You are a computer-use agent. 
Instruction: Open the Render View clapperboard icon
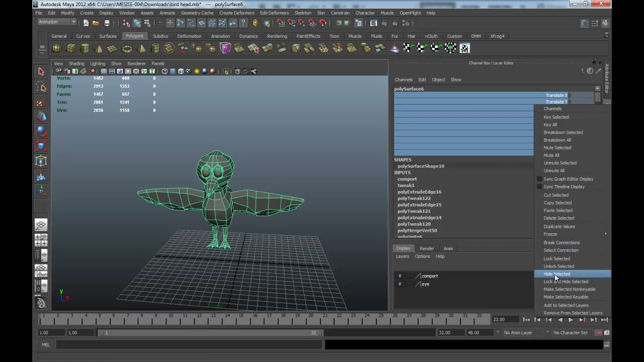point(374,23)
